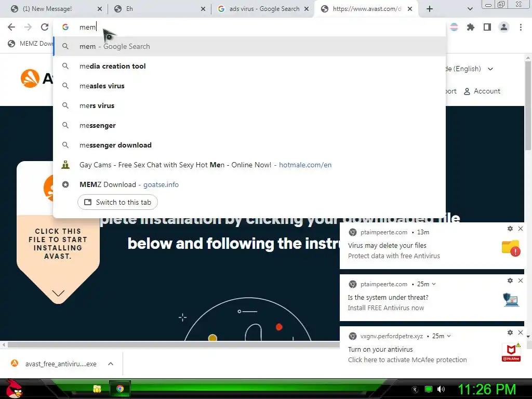
Task: Choose the 'media creation tool' suggestion
Action: [x=249, y=66]
